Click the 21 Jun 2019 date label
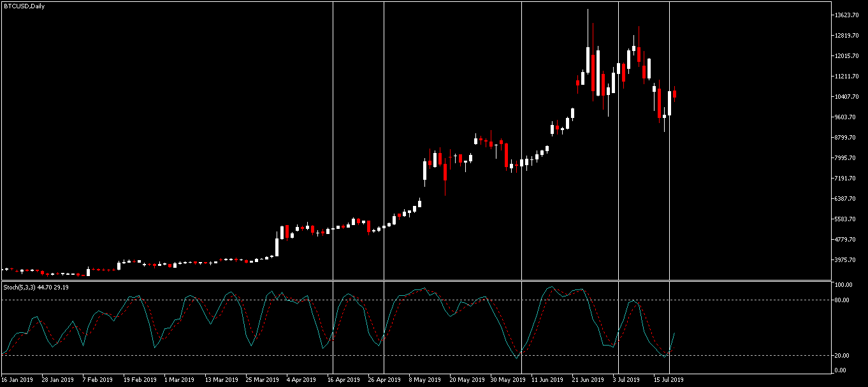The height and width of the screenshot is (387, 868). [x=587, y=380]
